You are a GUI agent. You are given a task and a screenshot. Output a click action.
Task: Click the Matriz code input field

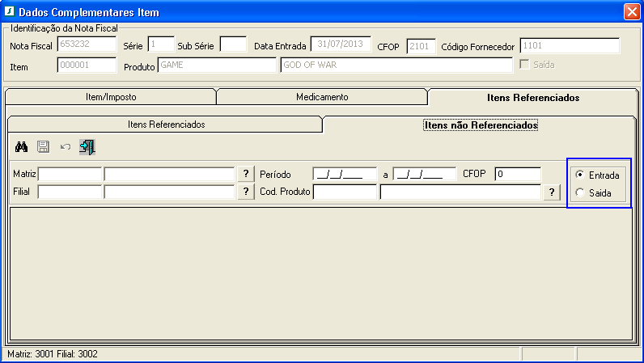(70, 174)
